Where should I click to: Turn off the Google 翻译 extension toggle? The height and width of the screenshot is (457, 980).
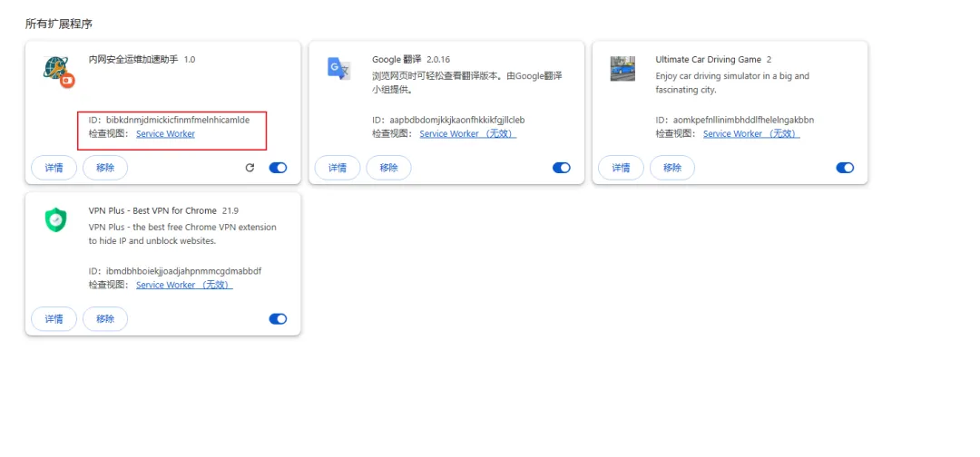(x=562, y=168)
